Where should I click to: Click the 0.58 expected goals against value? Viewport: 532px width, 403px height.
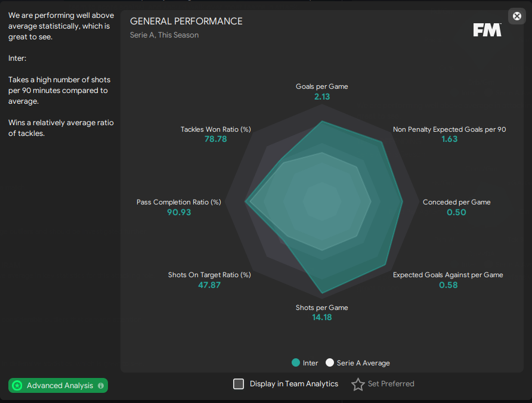[x=448, y=285]
